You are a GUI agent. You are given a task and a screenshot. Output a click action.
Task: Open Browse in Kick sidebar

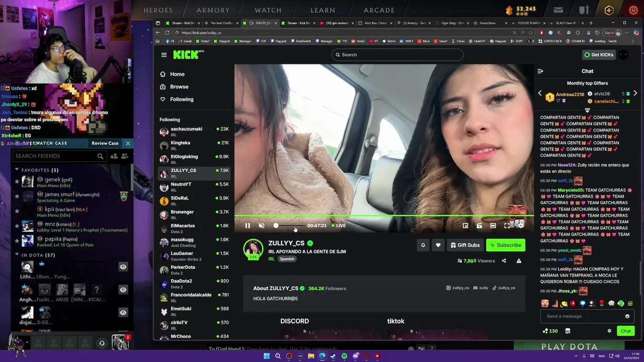(174, 86)
